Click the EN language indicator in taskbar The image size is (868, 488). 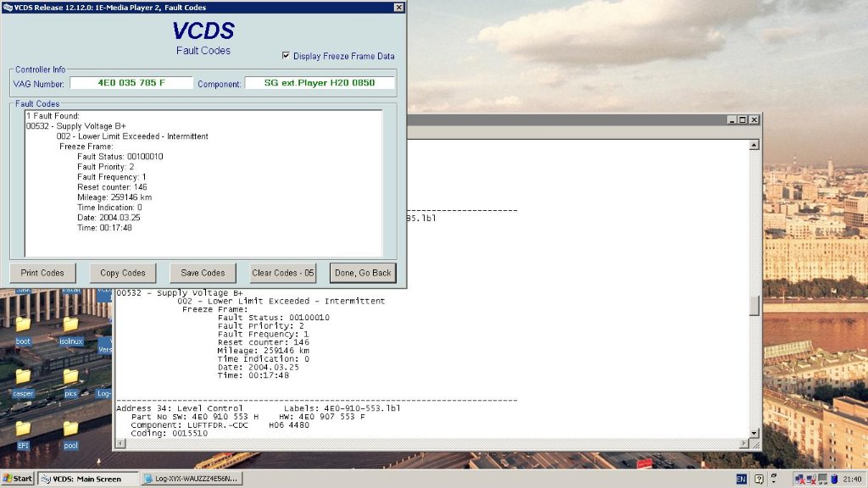(x=741, y=479)
